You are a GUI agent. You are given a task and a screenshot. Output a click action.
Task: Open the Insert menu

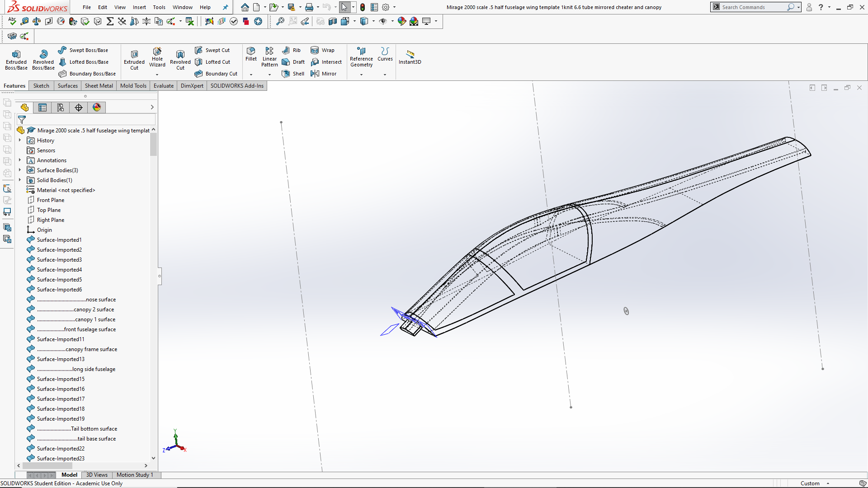(x=139, y=7)
